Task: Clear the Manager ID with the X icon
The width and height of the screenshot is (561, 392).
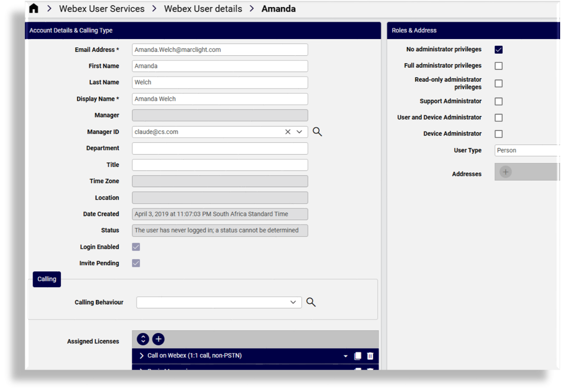Action: point(287,131)
